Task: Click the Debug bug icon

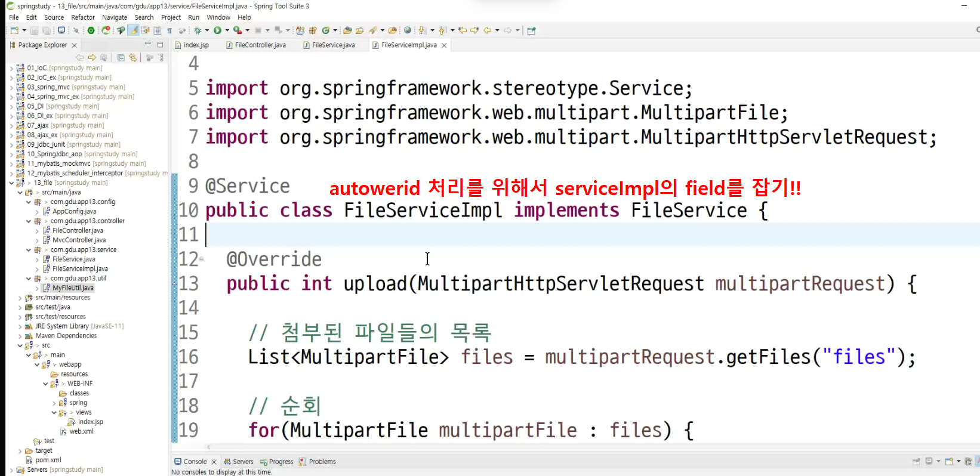Action: pyautogui.click(x=197, y=30)
